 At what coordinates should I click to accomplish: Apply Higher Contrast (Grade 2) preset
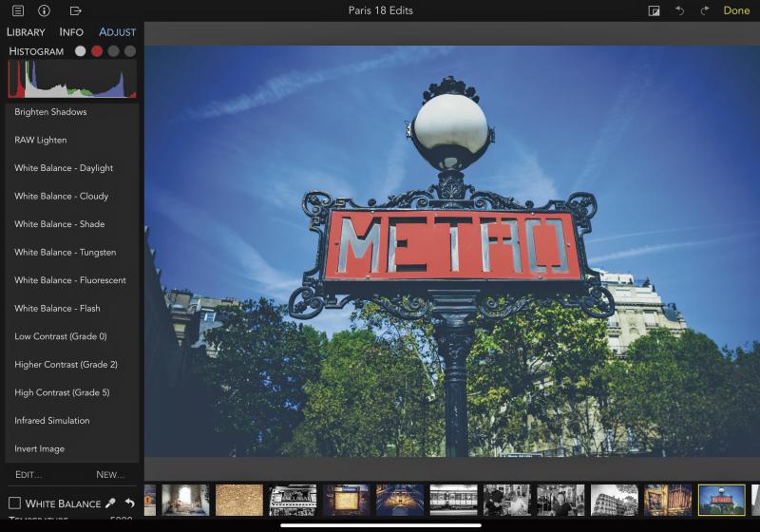point(72,365)
